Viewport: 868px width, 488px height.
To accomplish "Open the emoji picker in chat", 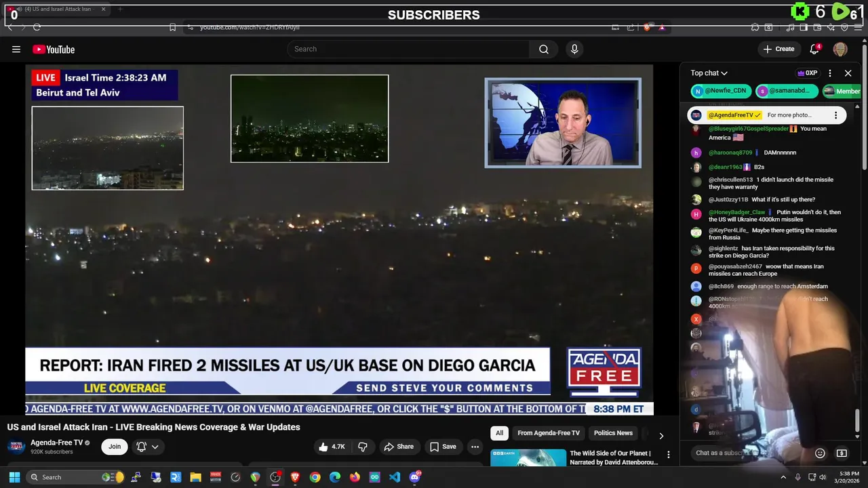I will [x=820, y=453].
